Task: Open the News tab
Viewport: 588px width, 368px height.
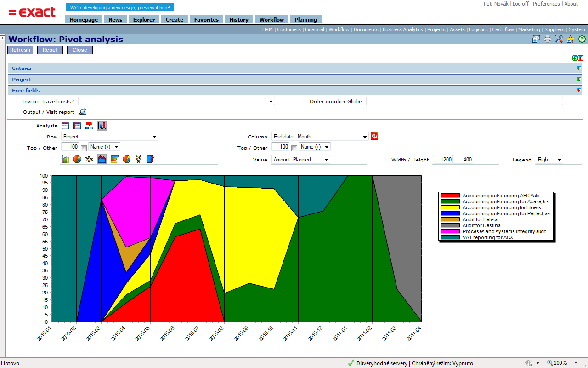Action: click(115, 19)
